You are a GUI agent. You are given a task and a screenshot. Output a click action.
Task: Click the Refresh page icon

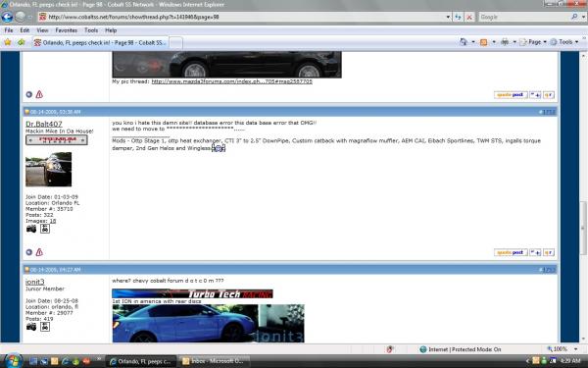pos(458,17)
